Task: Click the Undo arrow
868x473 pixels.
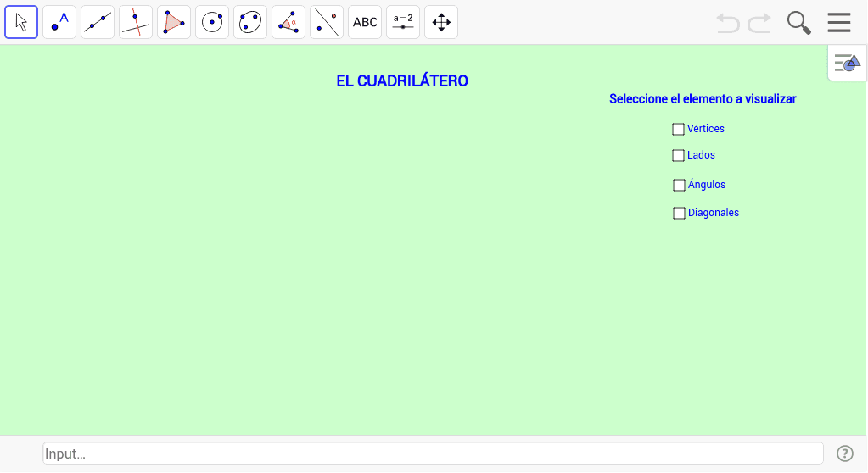Action: pyautogui.click(x=728, y=23)
